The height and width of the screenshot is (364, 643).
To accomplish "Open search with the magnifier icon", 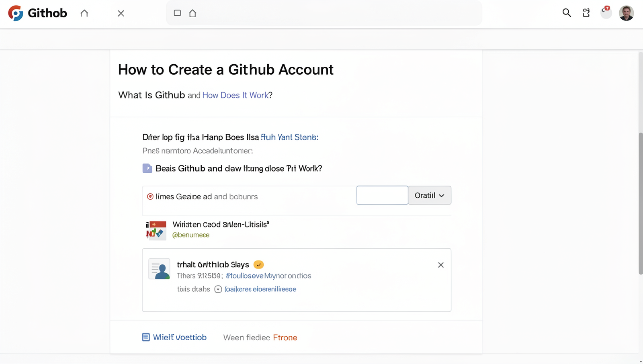I will click(567, 13).
